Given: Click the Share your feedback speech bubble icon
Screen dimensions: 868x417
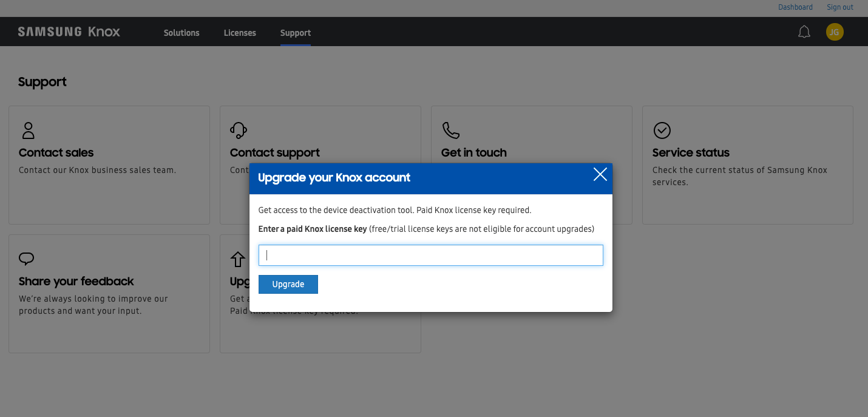Looking at the screenshot, I should pos(26,259).
